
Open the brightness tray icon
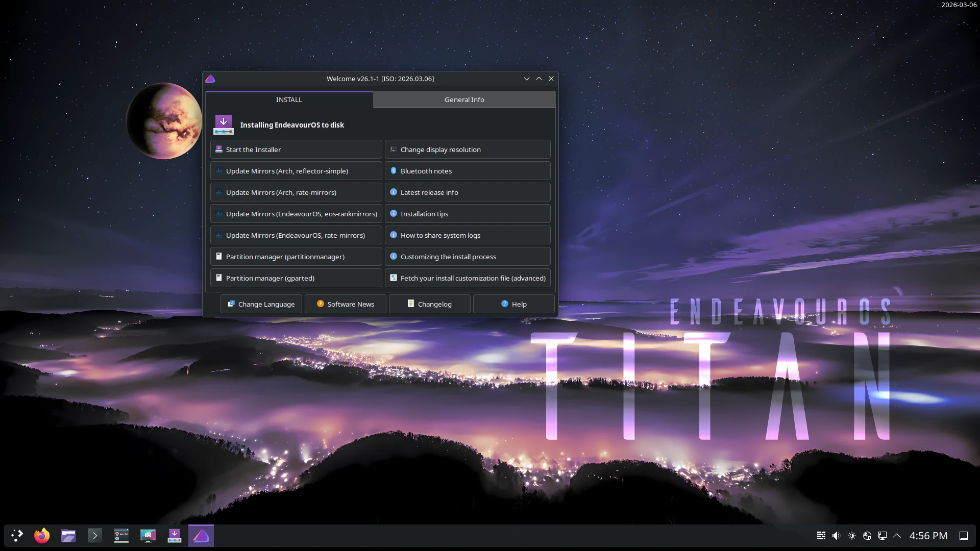(851, 536)
